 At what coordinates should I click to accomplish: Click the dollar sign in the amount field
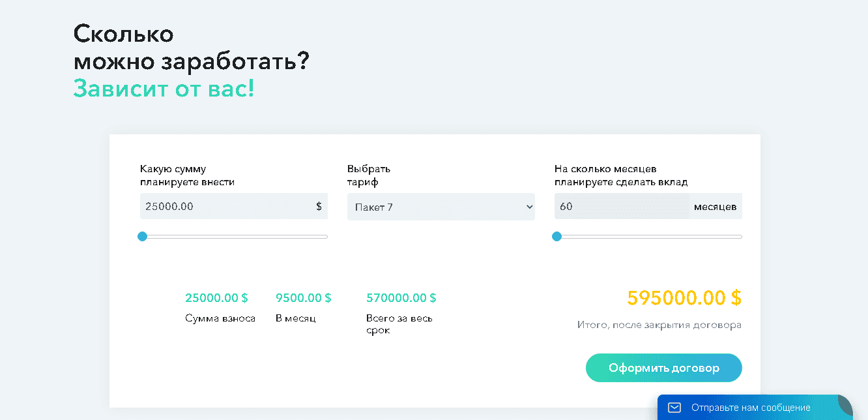[319, 206]
